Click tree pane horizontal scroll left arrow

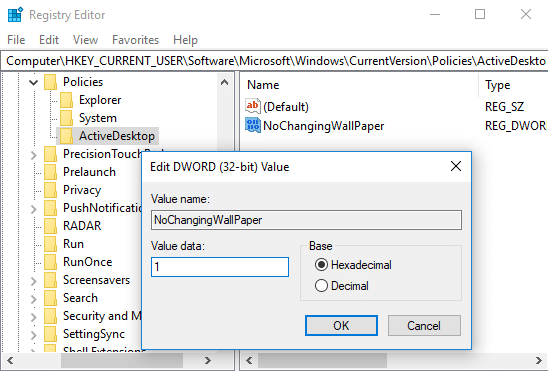(10, 361)
